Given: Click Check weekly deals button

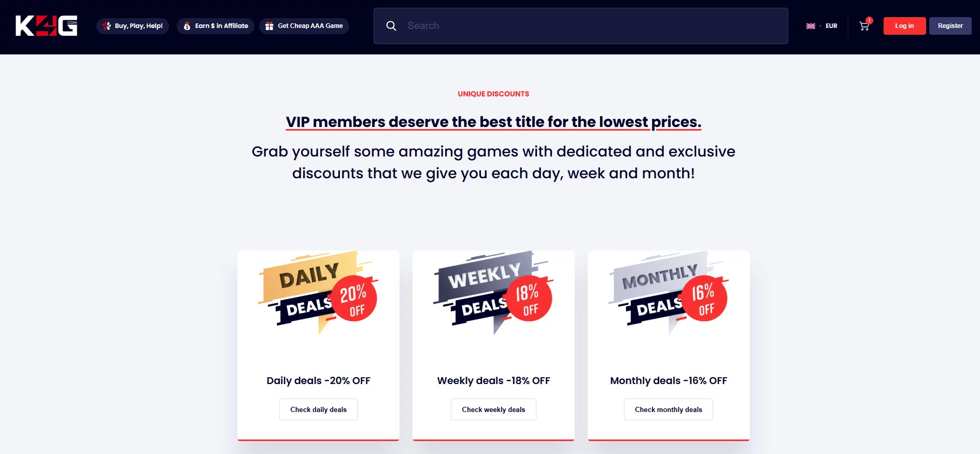Looking at the screenshot, I should [493, 409].
